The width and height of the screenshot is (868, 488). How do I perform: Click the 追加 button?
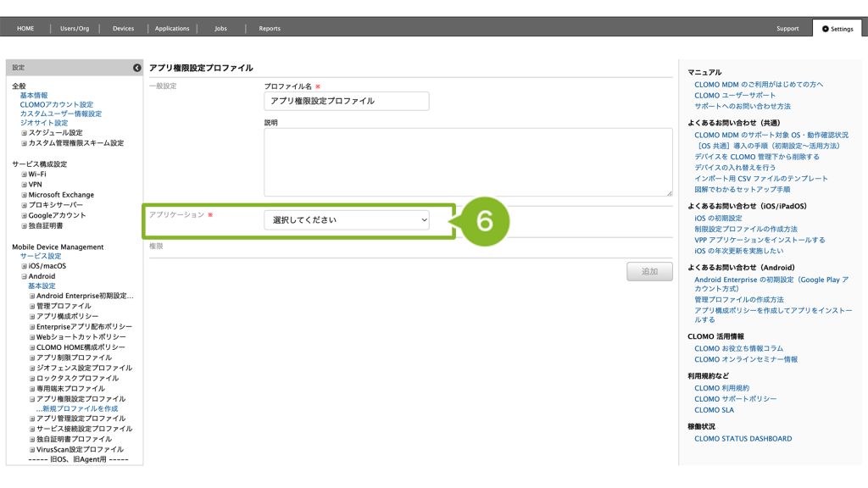649,272
